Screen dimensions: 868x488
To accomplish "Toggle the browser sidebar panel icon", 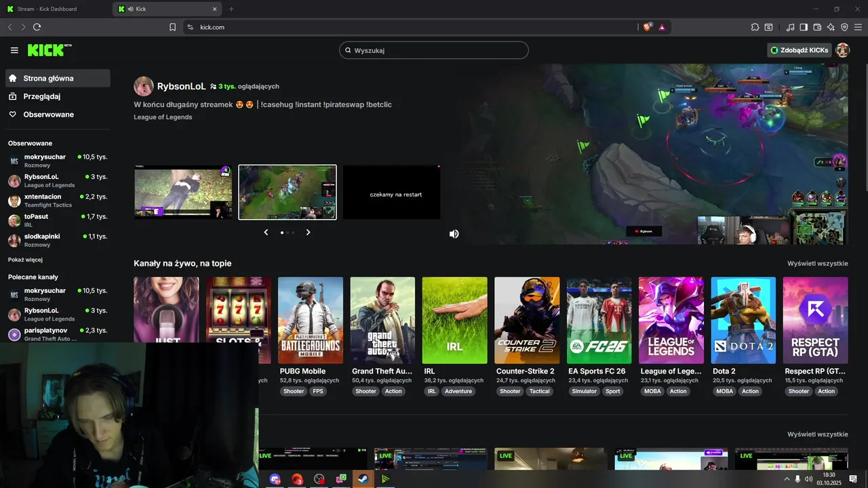I will pos(804,27).
